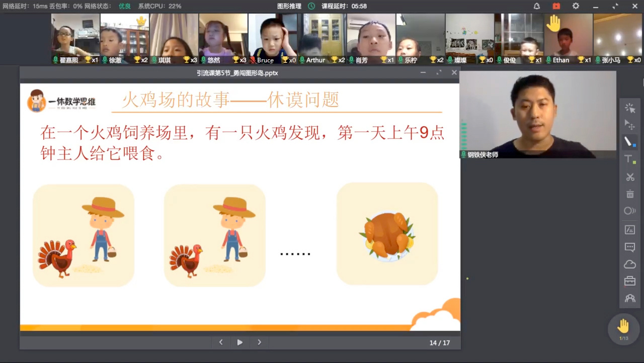Select the laser pointer tool
This screenshot has height=363, width=644.
pos(630,108)
